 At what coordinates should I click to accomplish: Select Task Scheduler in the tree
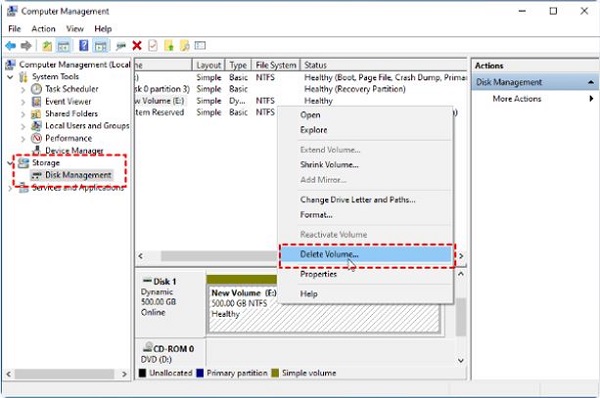72,89
